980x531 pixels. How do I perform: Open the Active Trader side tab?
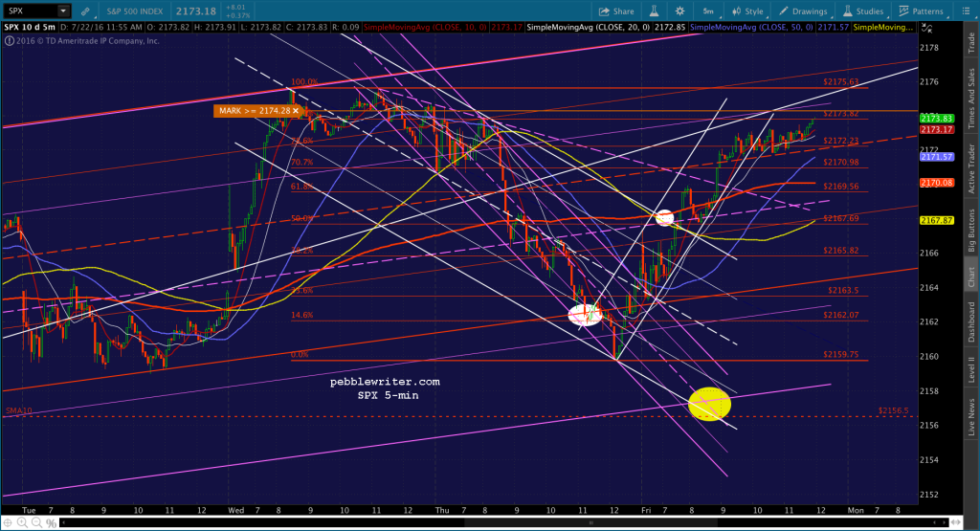point(971,167)
